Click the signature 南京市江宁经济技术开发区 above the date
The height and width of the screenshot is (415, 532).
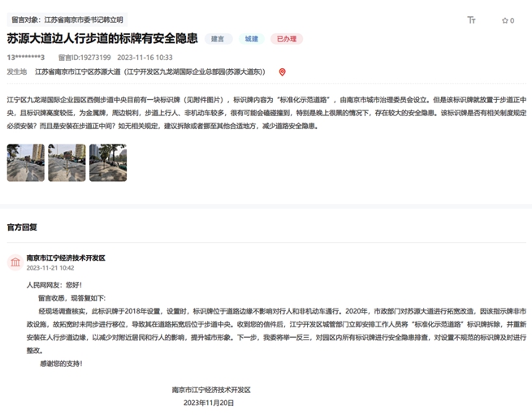click(211, 390)
